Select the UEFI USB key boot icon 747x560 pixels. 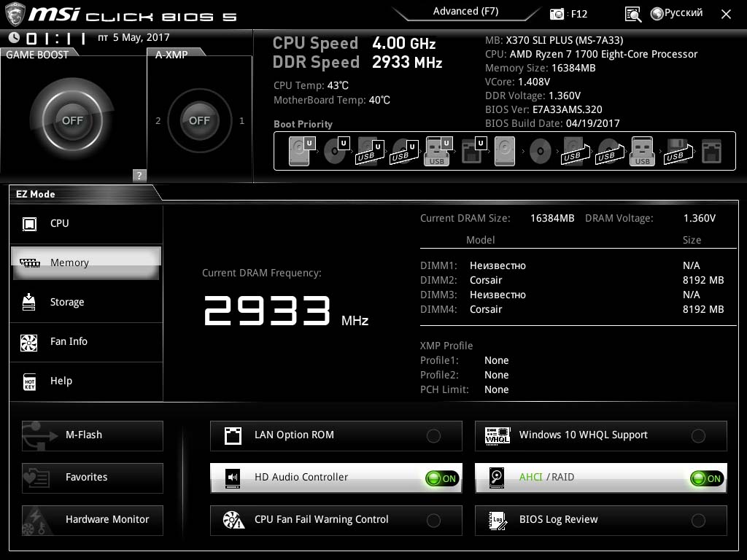[438, 151]
